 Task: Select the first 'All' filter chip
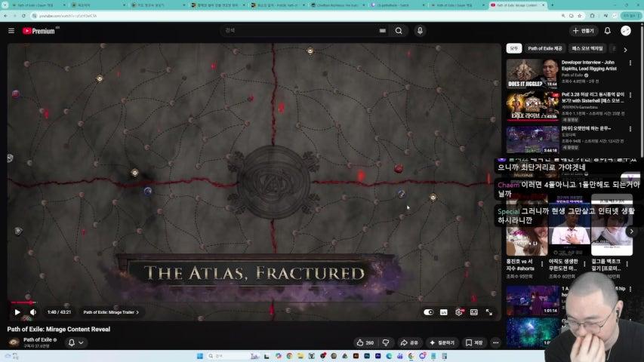(514, 48)
